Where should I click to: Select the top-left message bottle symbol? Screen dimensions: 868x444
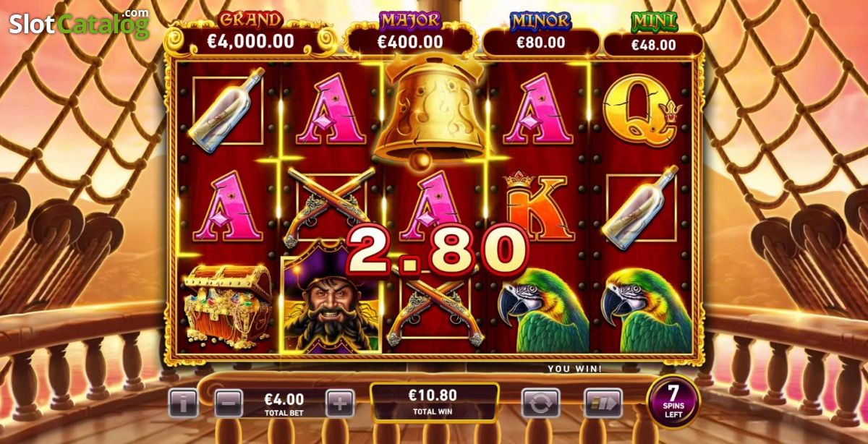227,108
